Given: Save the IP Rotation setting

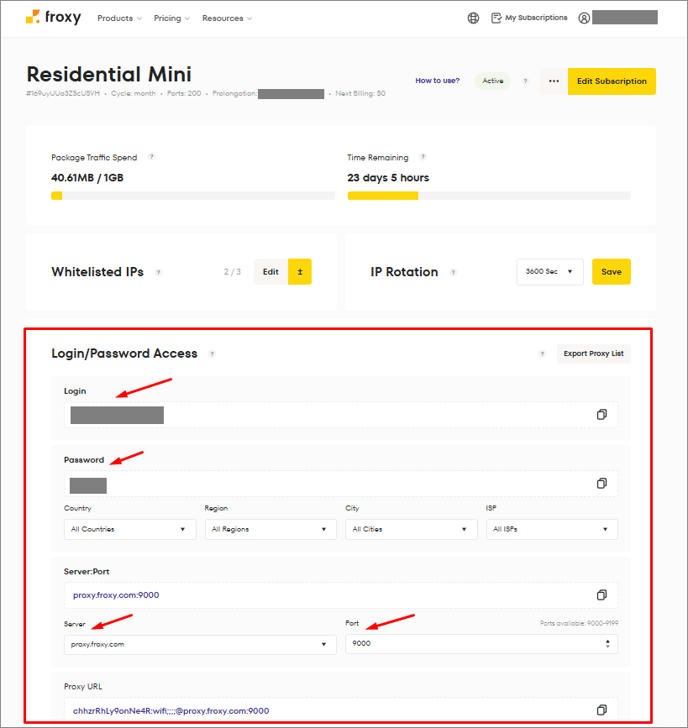Looking at the screenshot, I should point(611,272).
